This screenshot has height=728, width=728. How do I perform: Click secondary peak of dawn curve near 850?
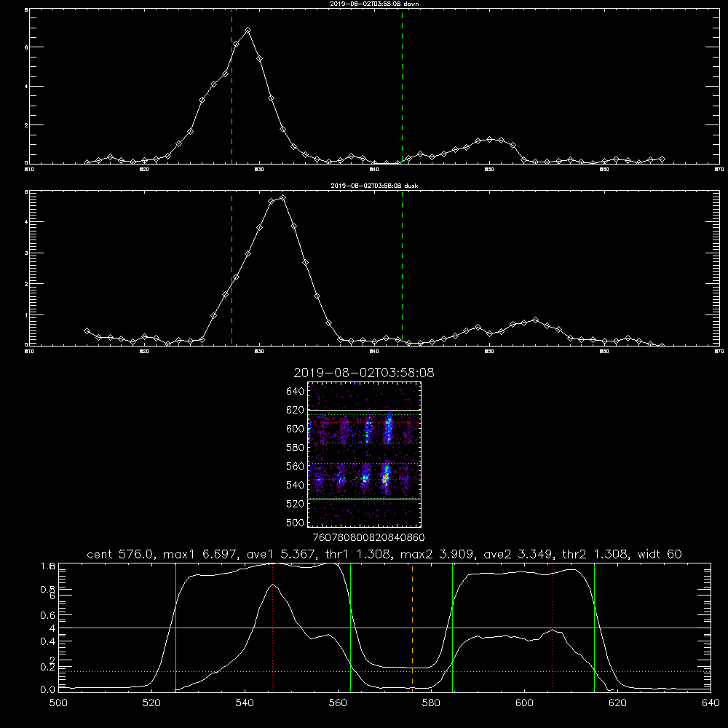[489, 139]
